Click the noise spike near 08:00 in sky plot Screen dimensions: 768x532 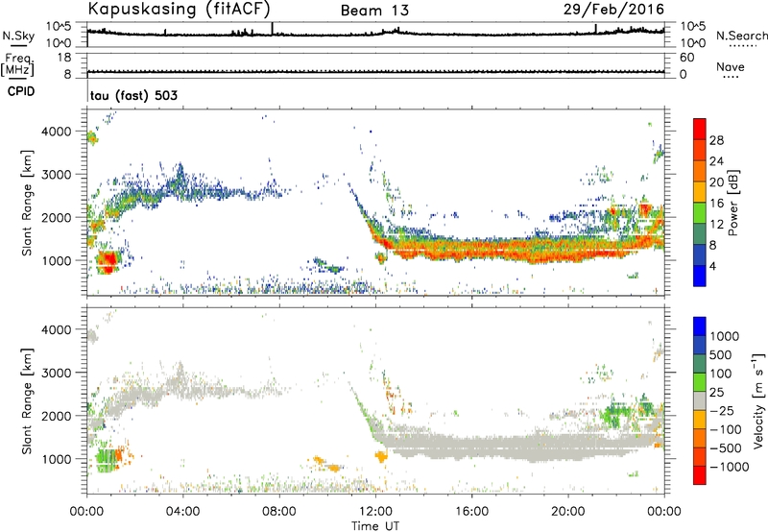point(273,29)
